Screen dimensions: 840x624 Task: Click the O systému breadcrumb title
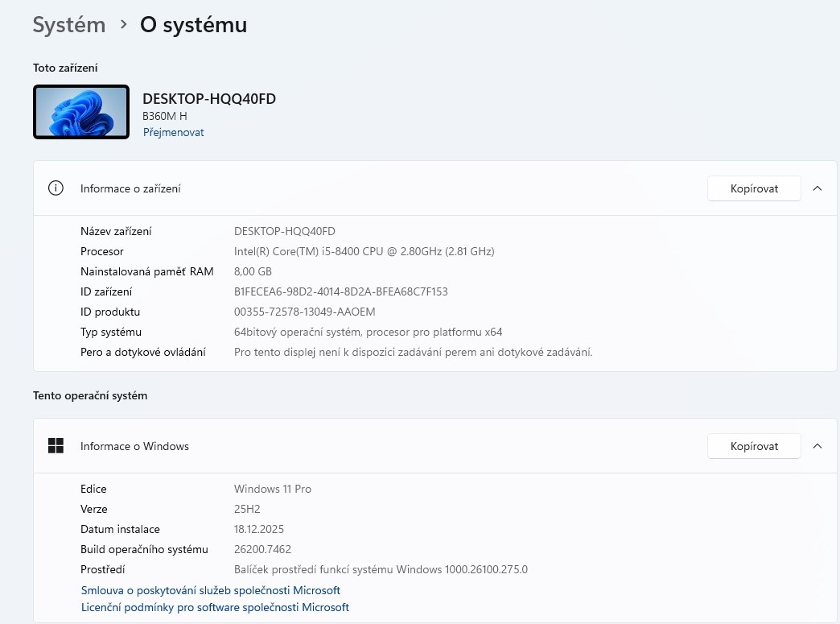[193, 25]
